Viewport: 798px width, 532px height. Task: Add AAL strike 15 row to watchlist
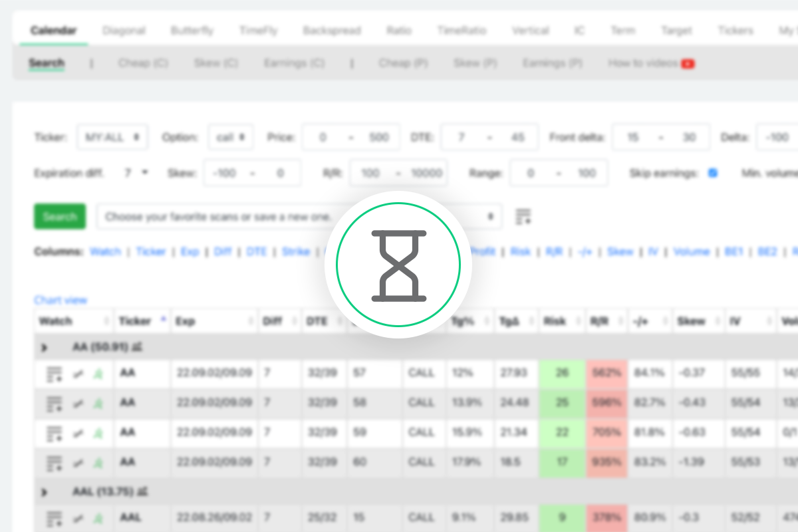tap(55, 518)
